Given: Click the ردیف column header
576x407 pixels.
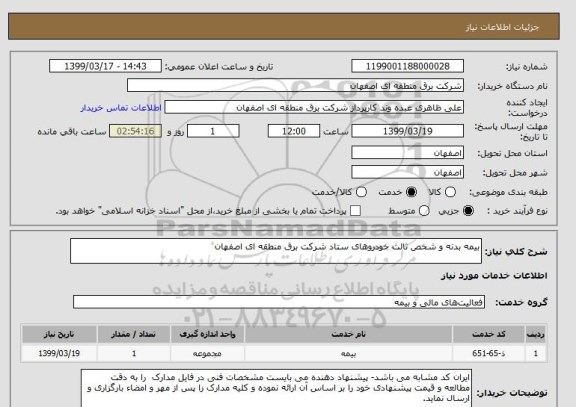Looking at the screenshot, I should 536,334.
